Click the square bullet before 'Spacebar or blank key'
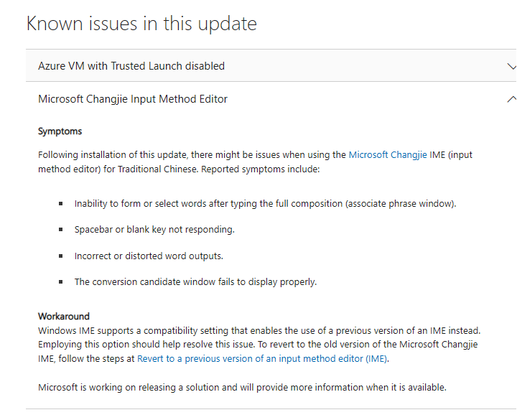Viewport: 517px width, 420px height. point(60,230)
